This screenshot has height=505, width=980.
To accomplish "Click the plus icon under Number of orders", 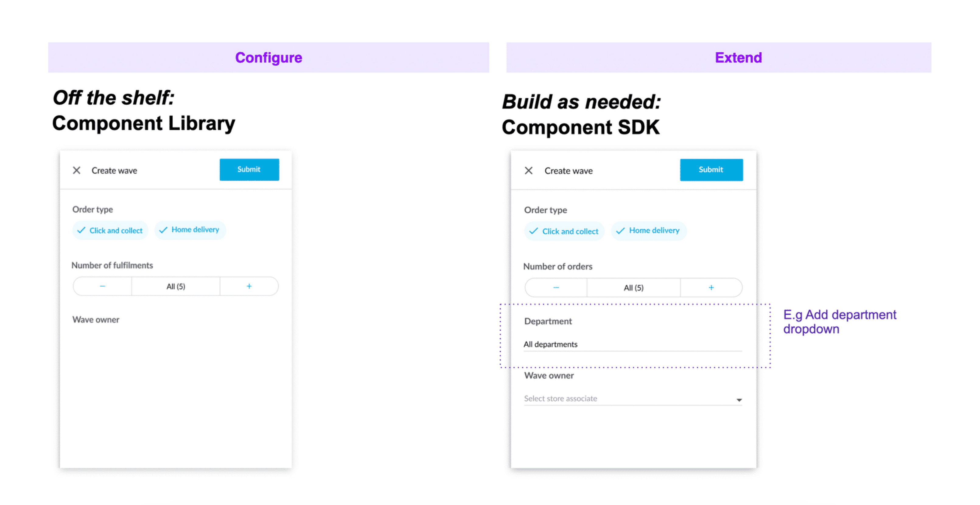I will pos(711,287).
